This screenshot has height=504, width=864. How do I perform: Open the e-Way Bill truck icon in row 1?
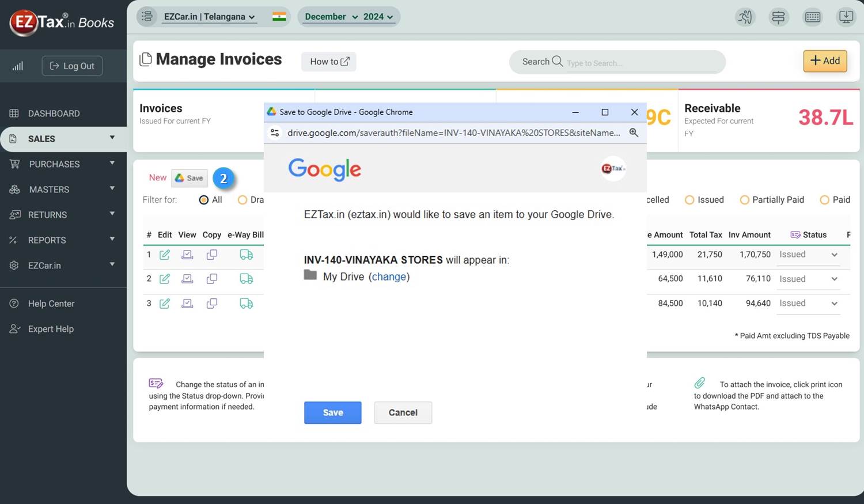coord(246,255)
